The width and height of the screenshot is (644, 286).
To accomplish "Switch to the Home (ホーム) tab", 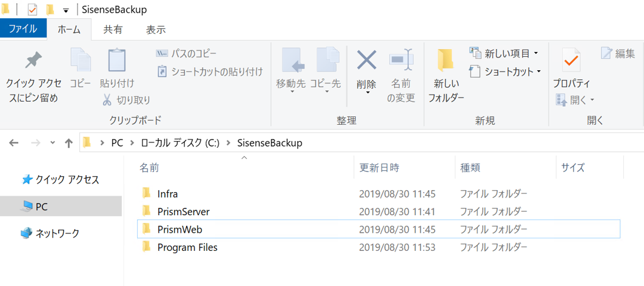I will pyautogui.click(x=69, y=30).
